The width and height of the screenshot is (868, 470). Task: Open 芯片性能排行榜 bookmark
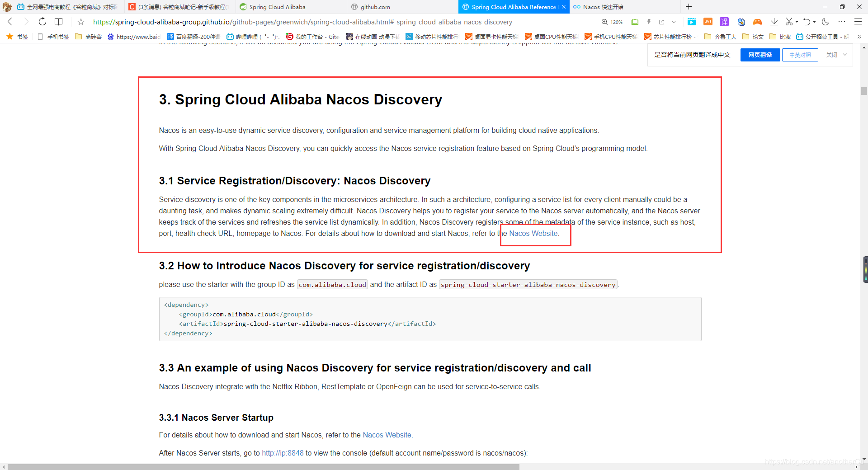(671, 37)
